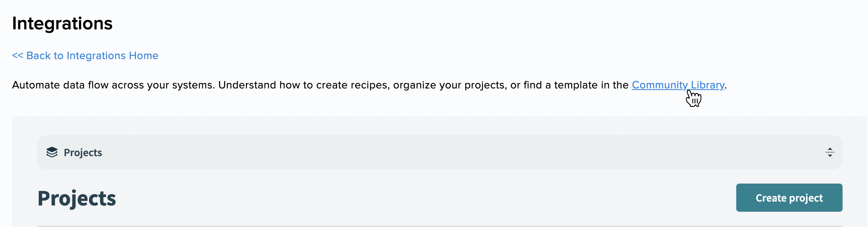Click the Integrations page heading
Image resolution: width=868 pixels, height=227 pixels.
coord(62,23)
